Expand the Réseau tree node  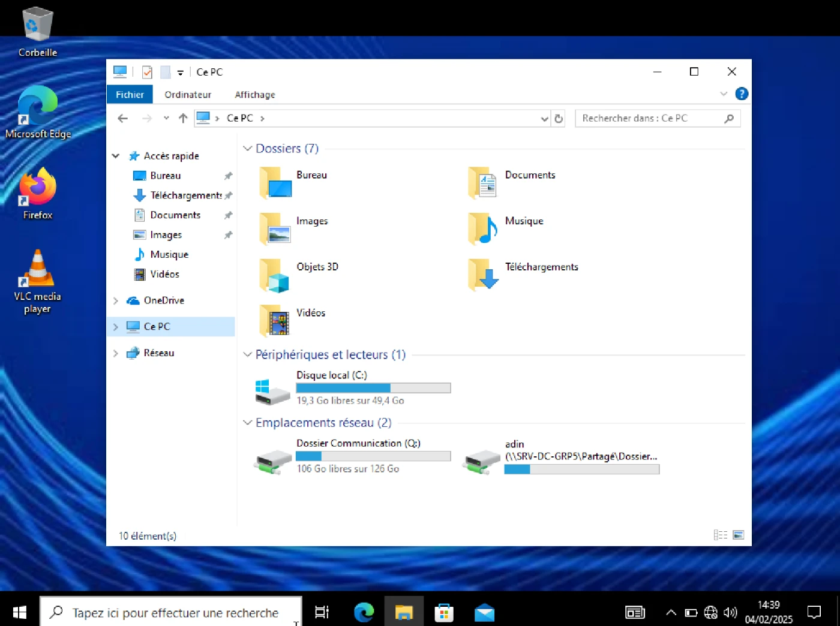(116, 353)
